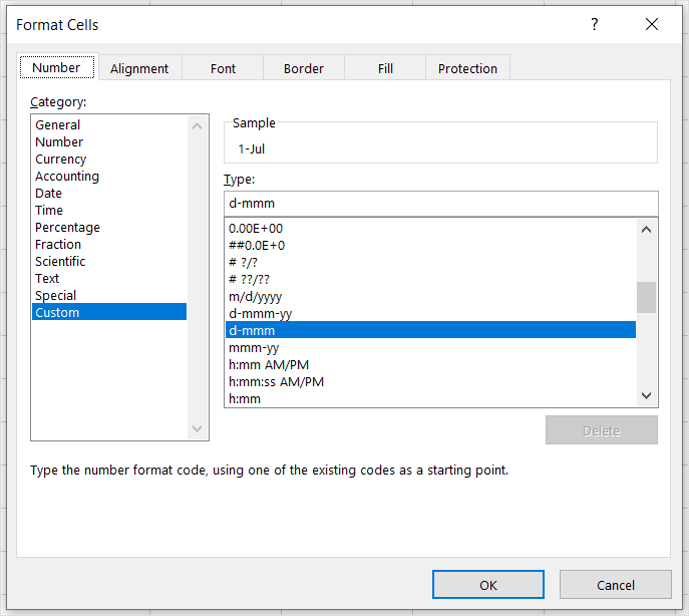
Task: Select the Fill tab
Action: tap(385, 68)
